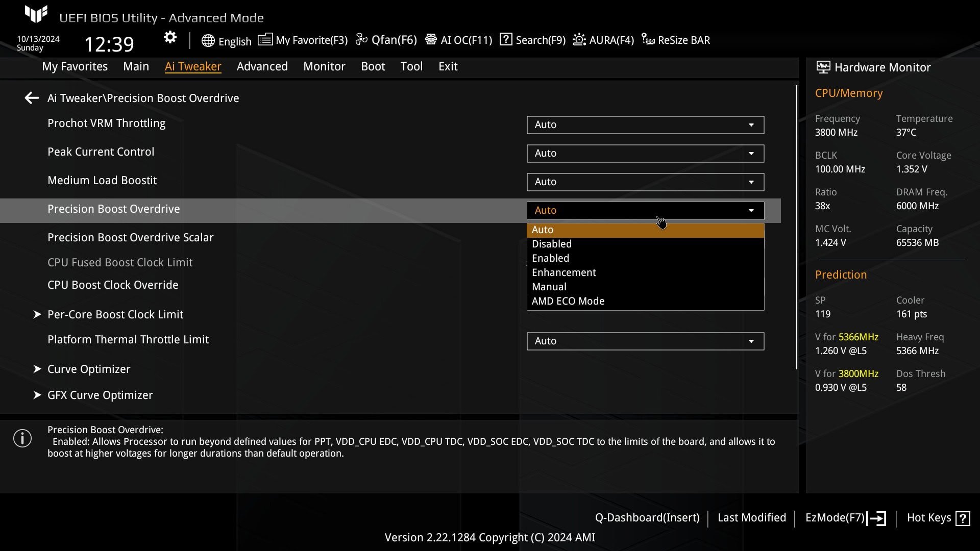The image size is (980, 551).
Task: Click Last Modified button
Action: click(752, 517)
